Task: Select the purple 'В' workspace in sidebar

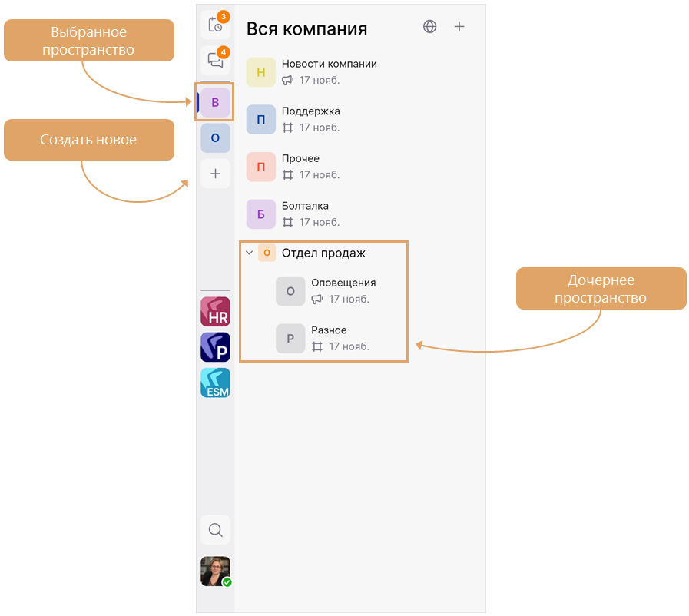Action: 215,102
